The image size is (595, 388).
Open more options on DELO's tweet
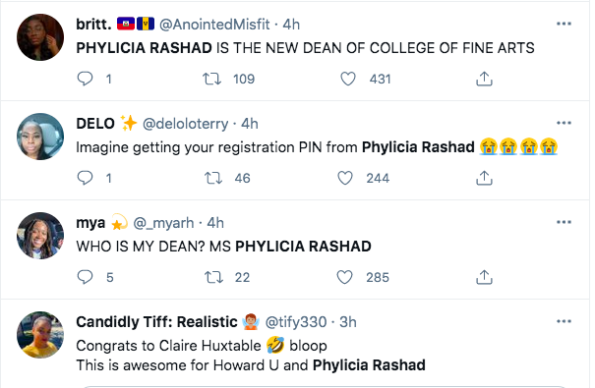pos(564,123)
